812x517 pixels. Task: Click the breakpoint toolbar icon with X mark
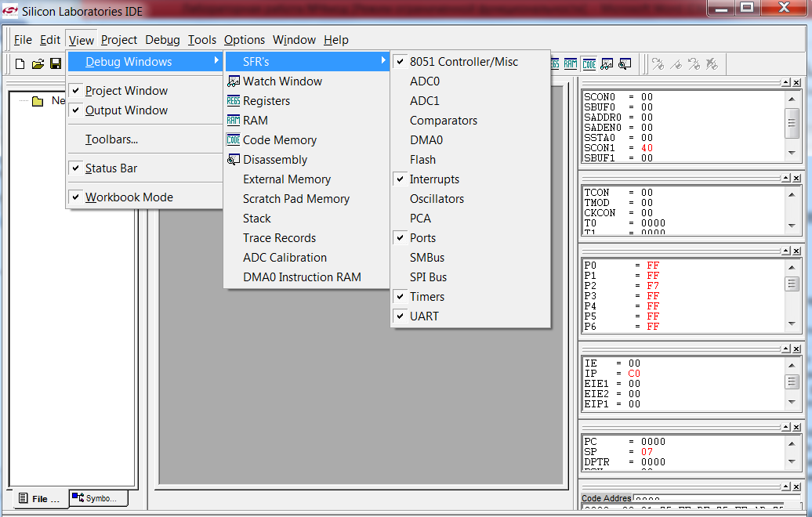712,63
